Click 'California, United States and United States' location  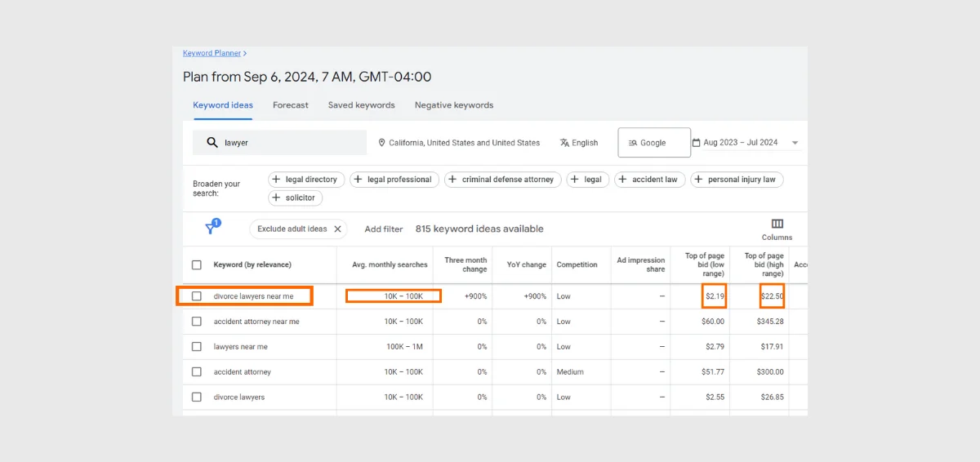pyautogui.click(x=464, y=143)
